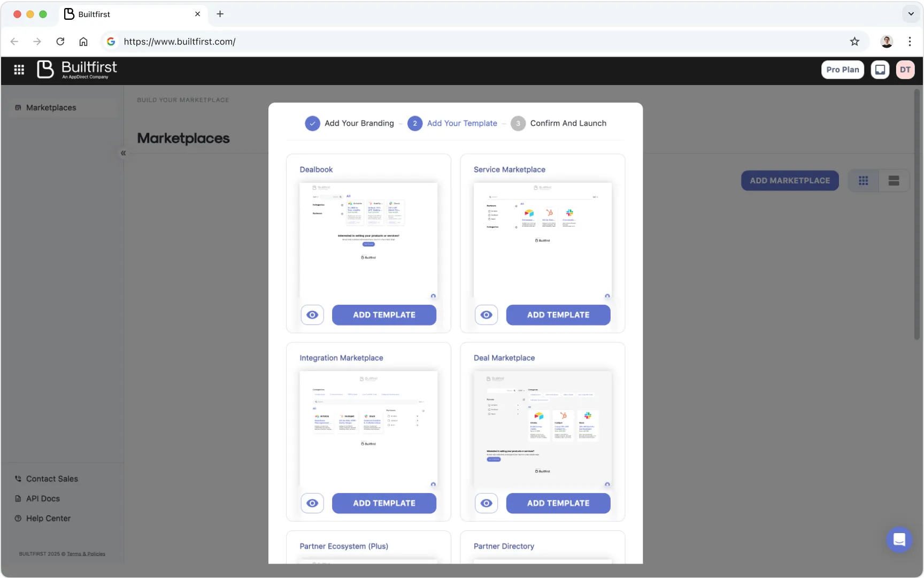This screenshot has width=924, height=578.
Task: Open Marketplaces in the sidebar
Action: pyautogui.click(x=51, y=107)
